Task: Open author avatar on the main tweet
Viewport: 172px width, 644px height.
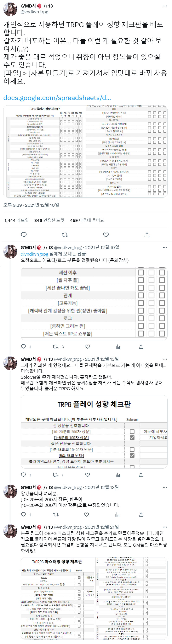Action: click(10, 9)
